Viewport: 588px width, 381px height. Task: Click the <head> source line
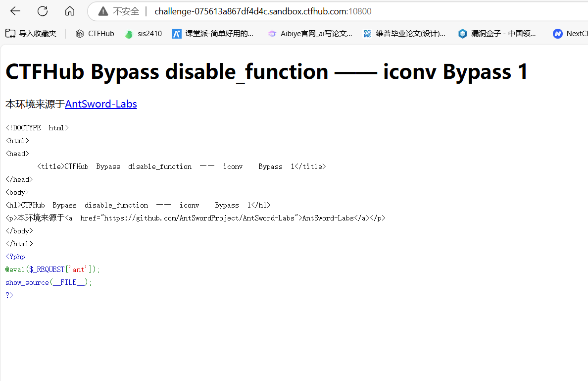tap(17, 154)
